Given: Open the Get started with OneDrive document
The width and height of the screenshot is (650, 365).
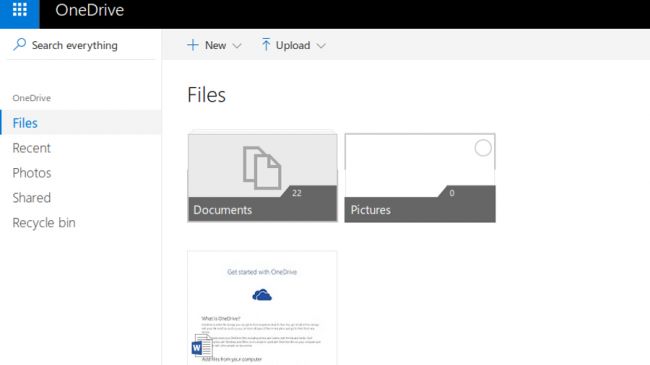Looking at the screenshot, I should [x=262, y=308].
